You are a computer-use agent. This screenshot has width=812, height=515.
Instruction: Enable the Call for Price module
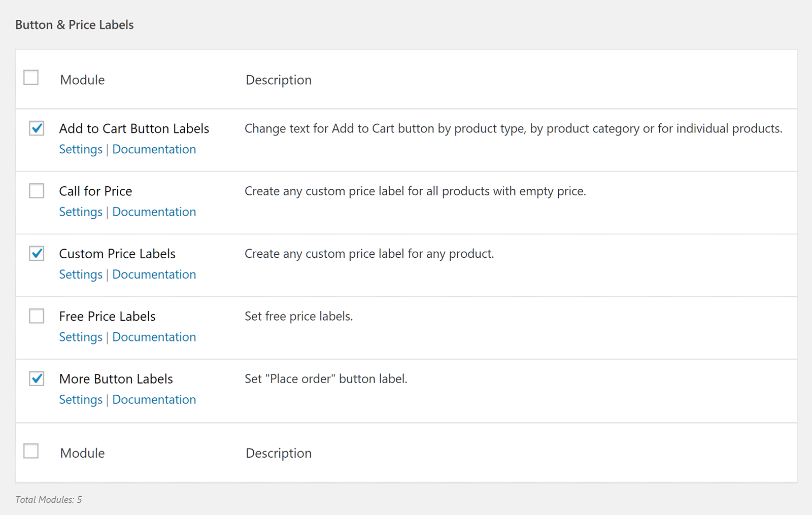pos(36,191)
